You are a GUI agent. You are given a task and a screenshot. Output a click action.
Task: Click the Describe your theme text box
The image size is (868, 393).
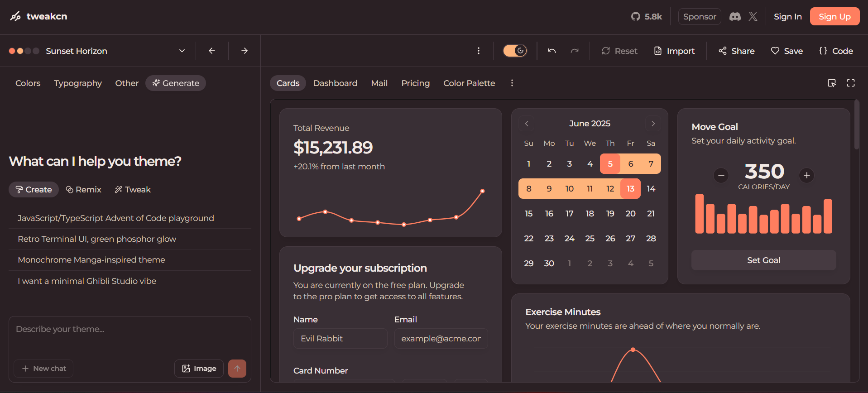pos(130,336)
